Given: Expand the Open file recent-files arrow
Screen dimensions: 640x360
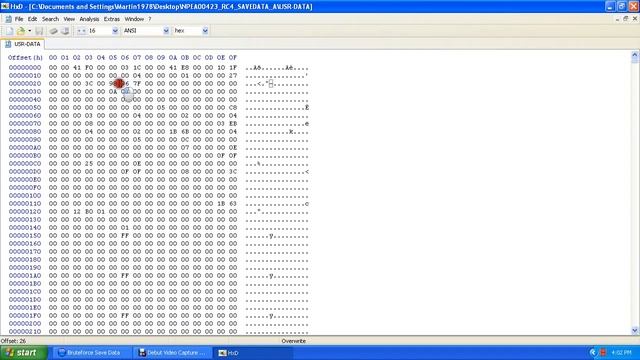Looking at the screenshot, I should (x=29, y=31).
